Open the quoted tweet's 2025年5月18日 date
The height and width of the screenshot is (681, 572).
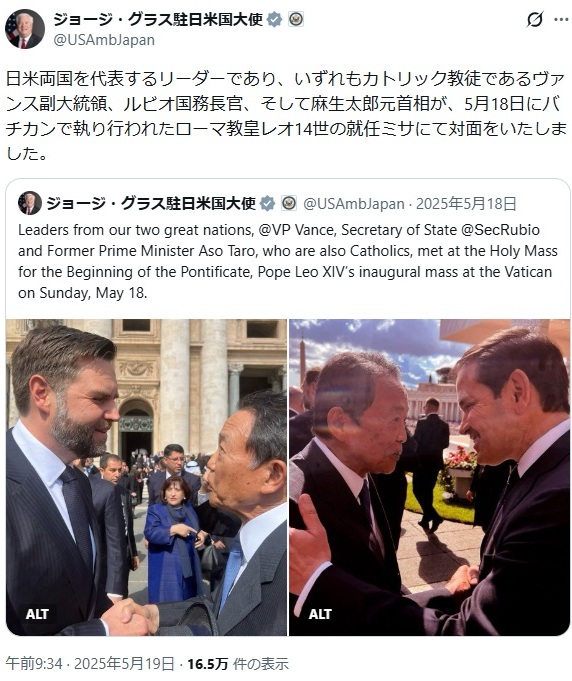point(466,203)
